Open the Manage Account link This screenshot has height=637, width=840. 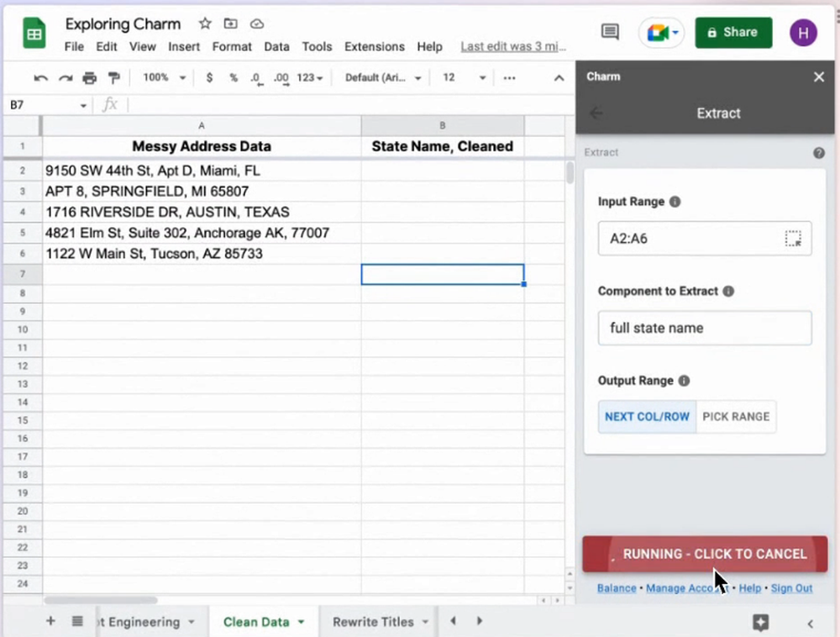click(687, 588)
